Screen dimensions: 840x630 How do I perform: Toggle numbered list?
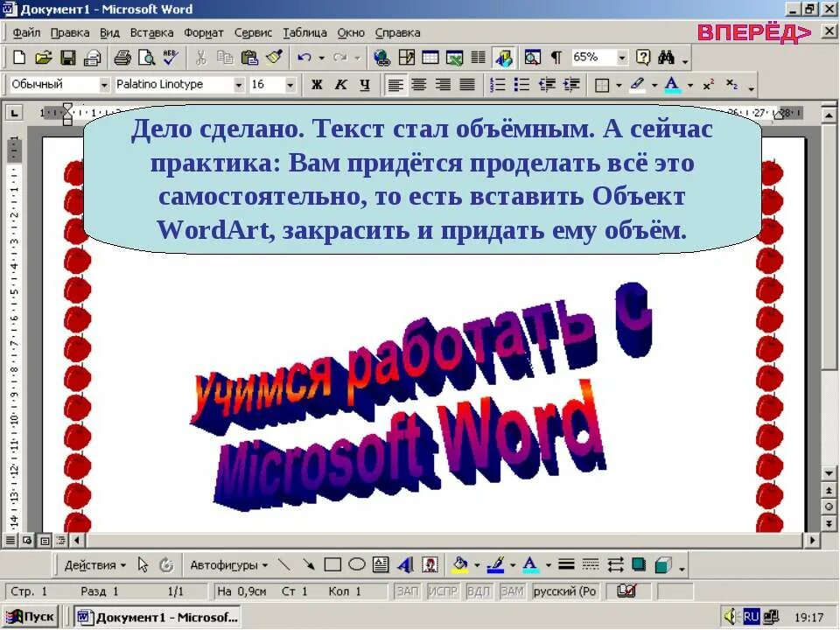point(498,85)
